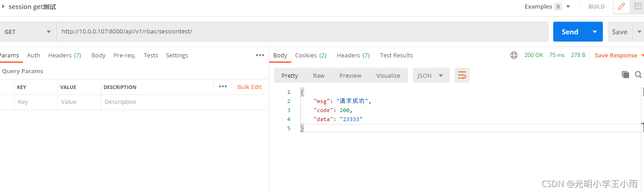Click the wrap lines icon beside JSON
This screenshot has height=192, width=644.
point(462,75)
